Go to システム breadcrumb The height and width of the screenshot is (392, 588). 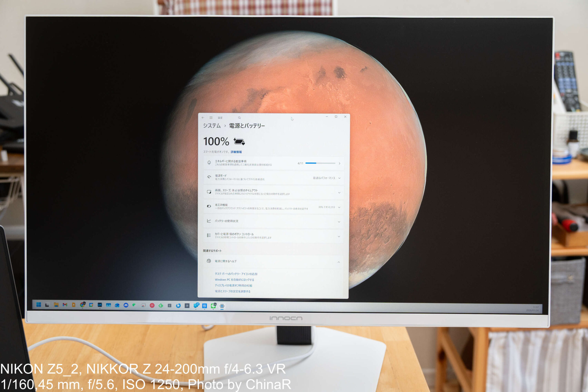tap(212, 126)
